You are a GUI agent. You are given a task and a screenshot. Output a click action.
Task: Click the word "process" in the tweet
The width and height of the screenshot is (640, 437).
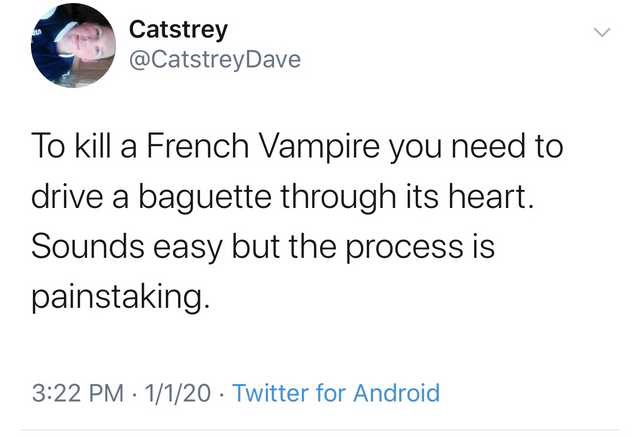click(404, 248)
